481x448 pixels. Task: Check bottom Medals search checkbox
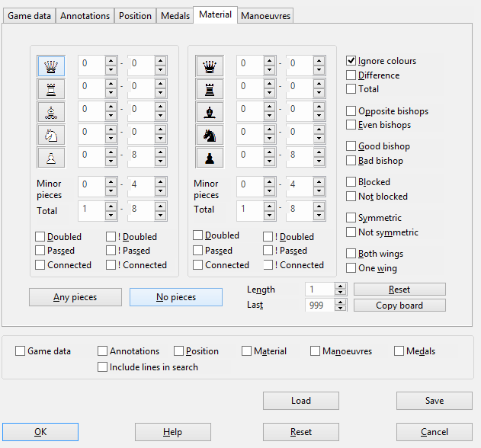point(399,351)
